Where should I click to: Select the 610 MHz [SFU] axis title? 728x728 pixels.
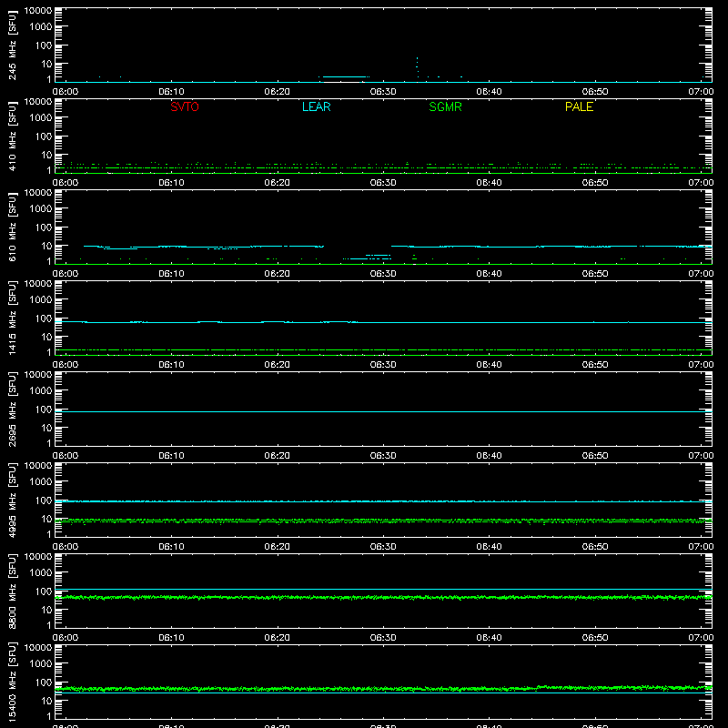pos(12,227)
